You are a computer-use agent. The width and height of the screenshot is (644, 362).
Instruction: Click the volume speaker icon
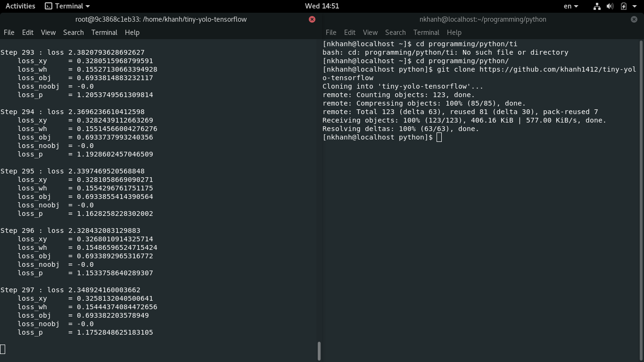click(610, 6)
